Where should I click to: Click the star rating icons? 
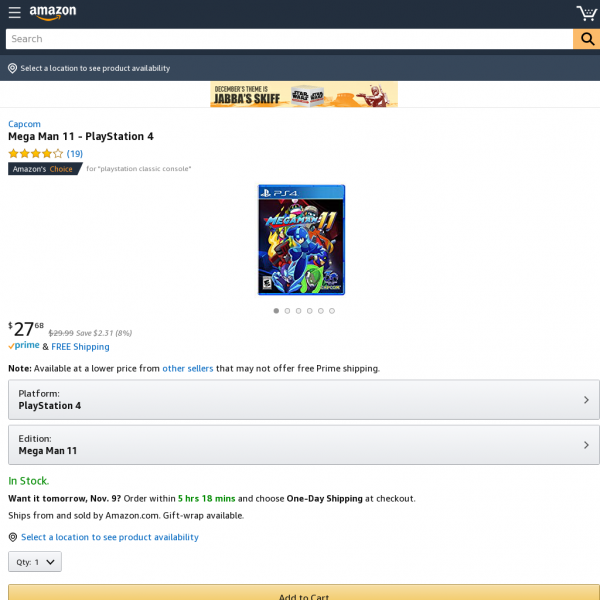tap(36, 153)
